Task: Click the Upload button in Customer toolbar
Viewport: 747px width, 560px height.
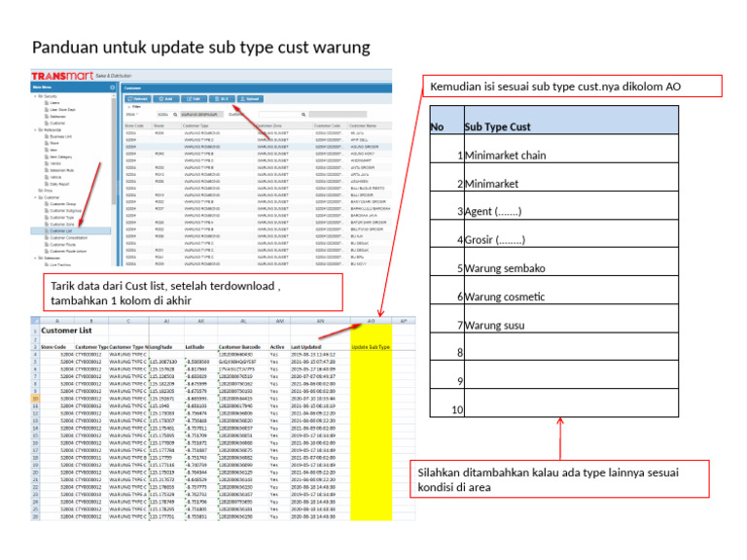Action: coord(250,99)
